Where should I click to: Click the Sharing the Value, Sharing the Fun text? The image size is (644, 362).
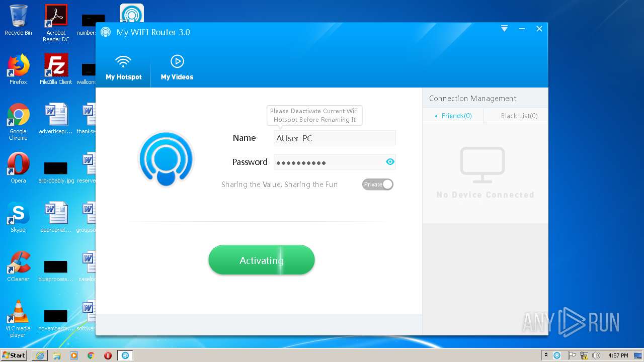[279, 185]
